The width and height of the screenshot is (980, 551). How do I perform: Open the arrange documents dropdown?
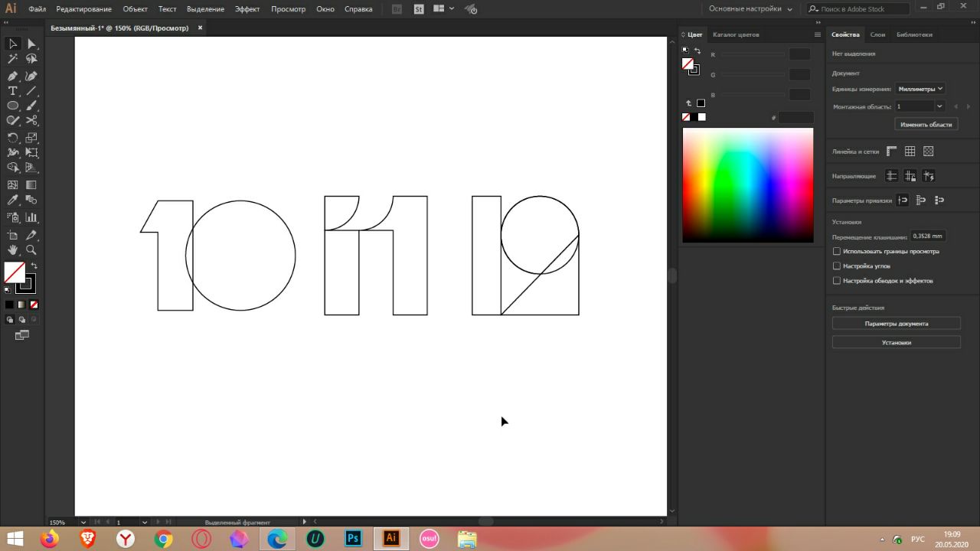(443, 9)
